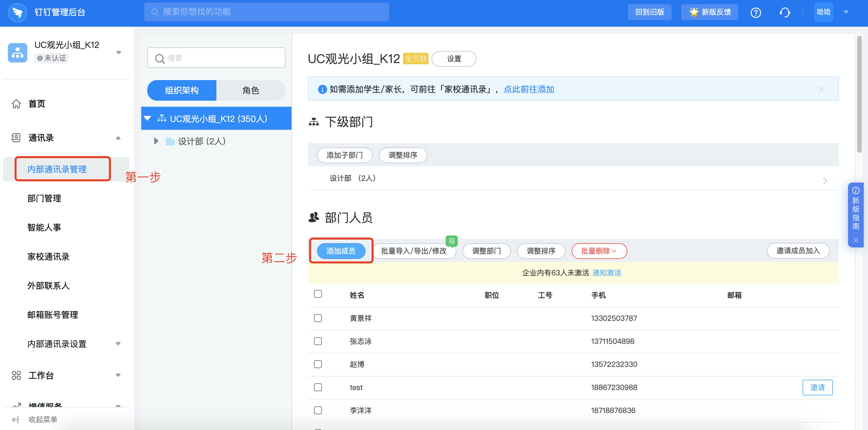Click the collapse menu arrow icon
The width and height of the screenshot is (868, 430).
point(15,419)
